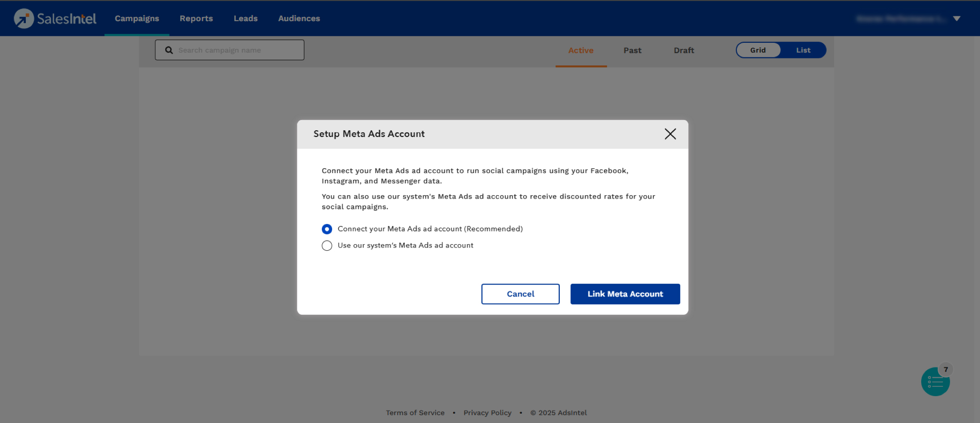
Task: Switch to Grid view
Action: tap(758, 50)
